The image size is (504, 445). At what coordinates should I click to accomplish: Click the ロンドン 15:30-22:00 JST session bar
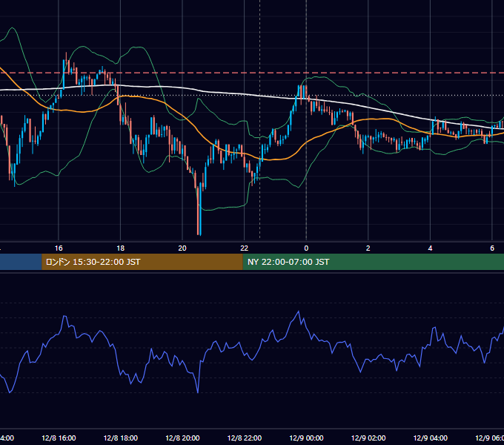[x=142, y=262]
